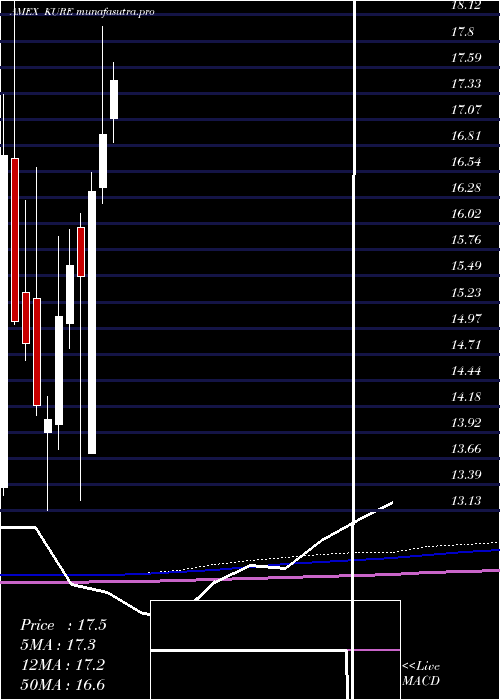Click the small white candlestick body near 13.92
500x700 pixels.
(x=48, y=426)
